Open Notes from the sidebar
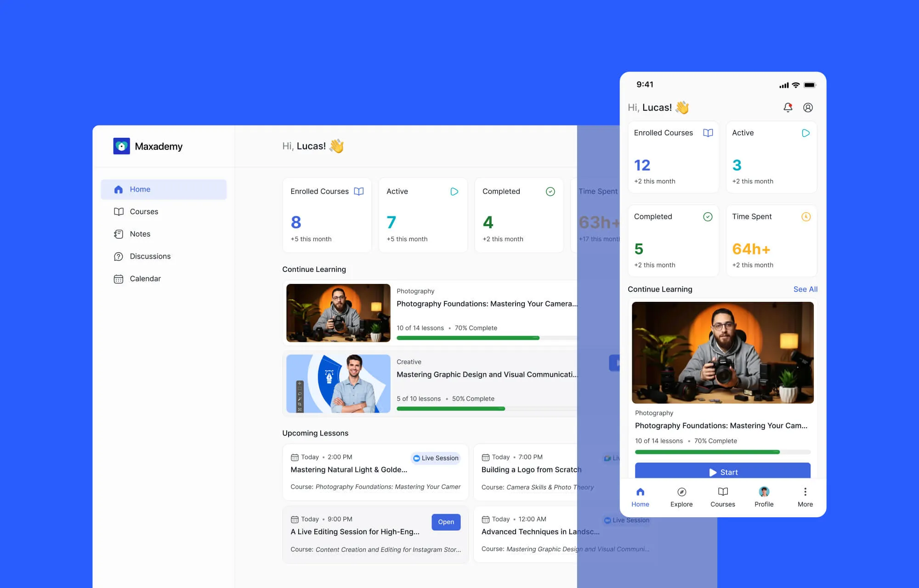The height and width of the screenshot is (588, 919). [140, 234]
